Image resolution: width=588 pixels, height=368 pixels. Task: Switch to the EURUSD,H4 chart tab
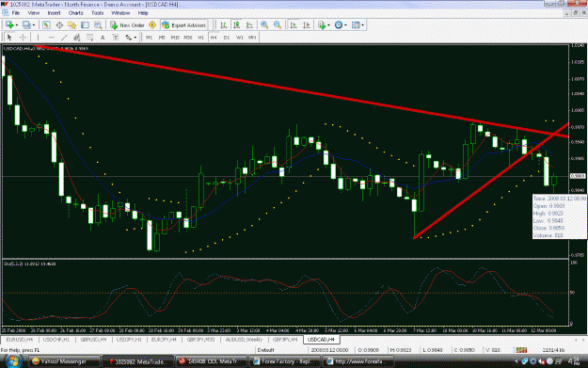(x=19, y=340)
